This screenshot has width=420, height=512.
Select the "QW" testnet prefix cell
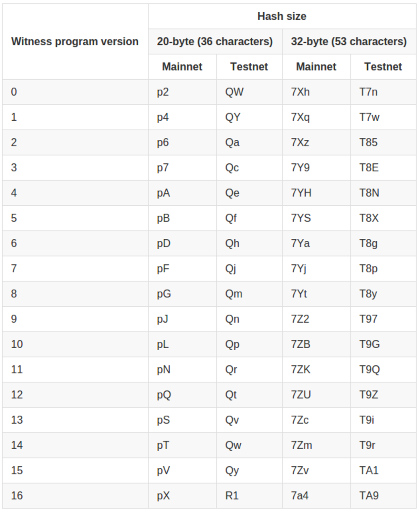tap(234, 92)
